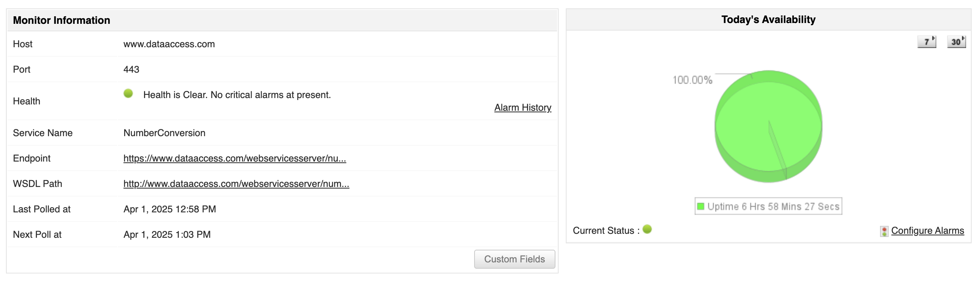Click the NumberConversion service name value

tap(164, 133)
